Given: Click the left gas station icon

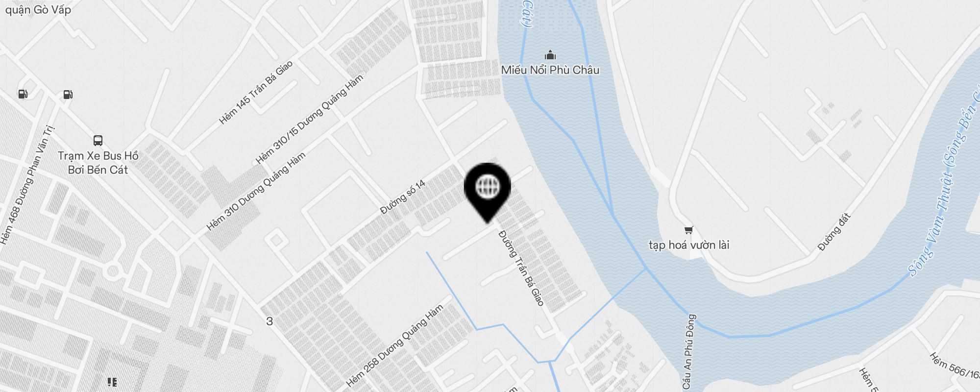Looking at the screenshot, I should [x=23, y=94].
